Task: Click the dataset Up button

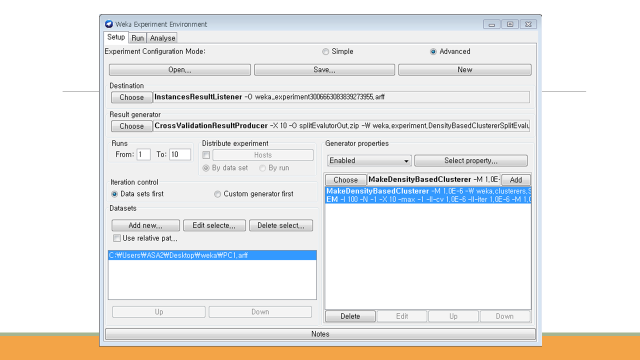Action: point(159,312)
